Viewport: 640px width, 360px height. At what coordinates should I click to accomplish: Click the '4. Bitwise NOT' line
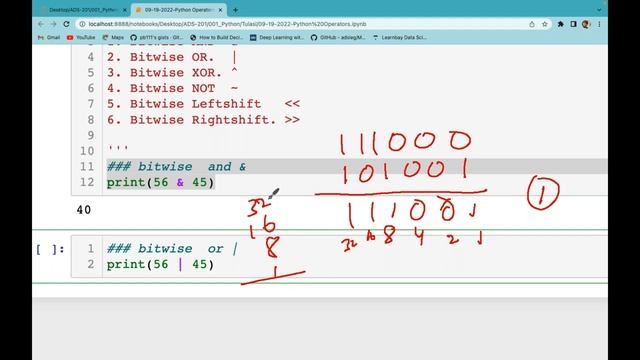pyautogui.click(x=172, y=88)
